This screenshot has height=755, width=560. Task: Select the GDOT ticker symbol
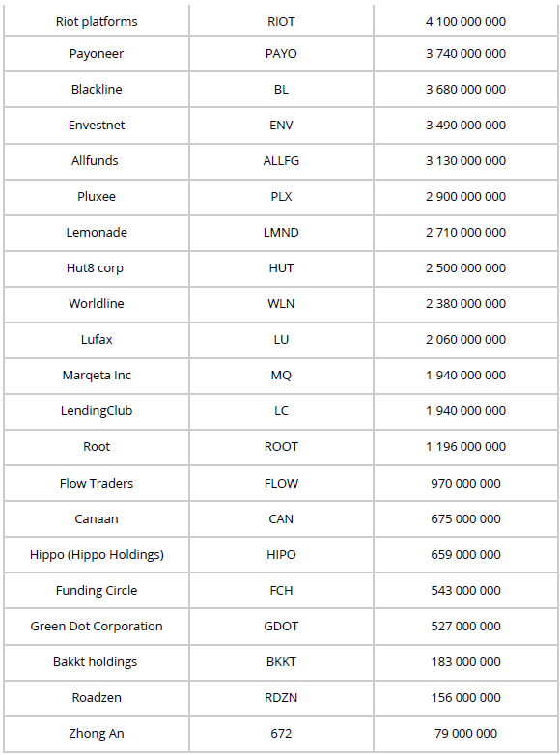pos(281,626)
